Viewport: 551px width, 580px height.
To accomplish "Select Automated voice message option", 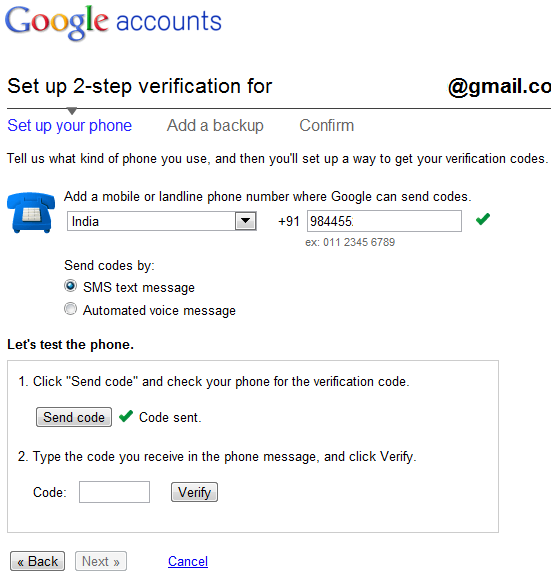I will 70,309.
